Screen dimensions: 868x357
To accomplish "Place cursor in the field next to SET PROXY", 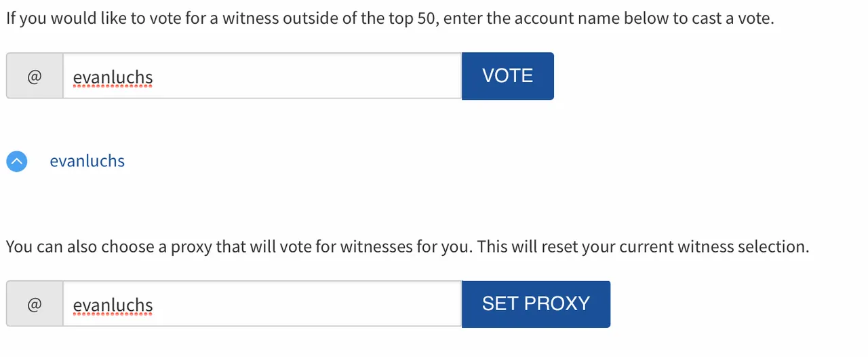I will 262,304.
